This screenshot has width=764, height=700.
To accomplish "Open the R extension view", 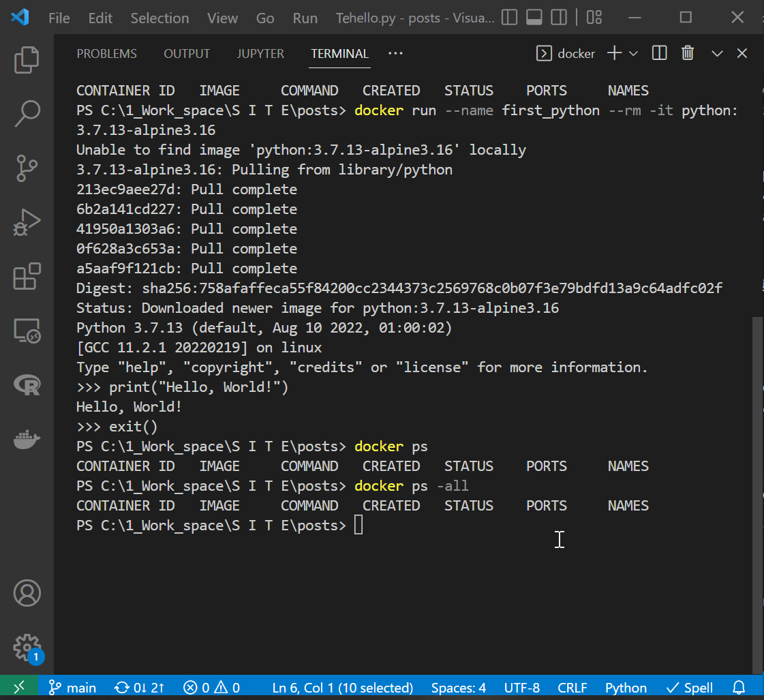I will point(27,385).
